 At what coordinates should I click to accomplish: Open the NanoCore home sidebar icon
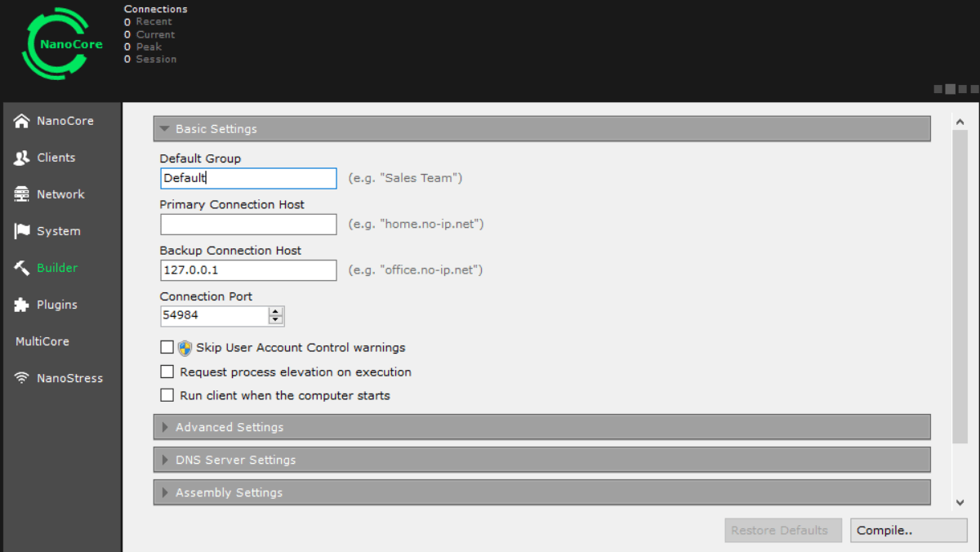coord(22,121)
